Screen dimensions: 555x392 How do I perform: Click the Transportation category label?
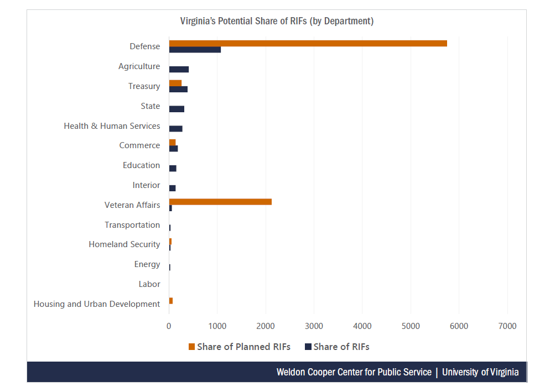pos(132,225)
